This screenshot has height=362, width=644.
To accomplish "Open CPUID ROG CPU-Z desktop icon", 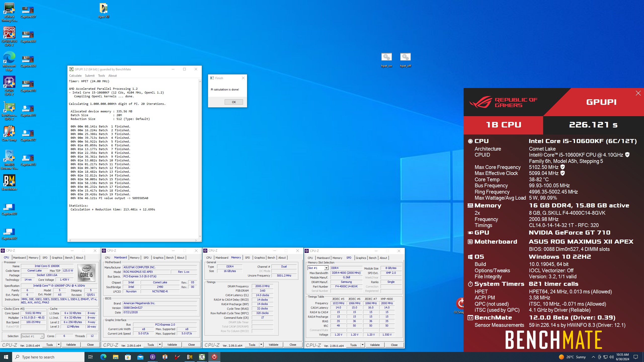I will click(9, 37).
